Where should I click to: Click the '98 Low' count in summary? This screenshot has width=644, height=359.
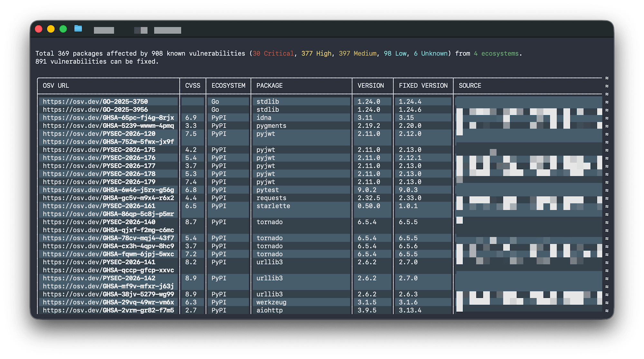(395, 54)
